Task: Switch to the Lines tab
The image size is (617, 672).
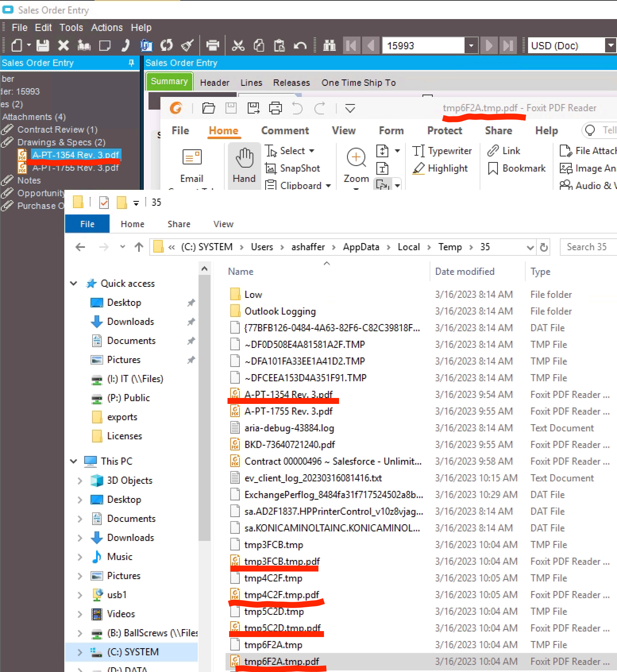Action: click(251, 83)
